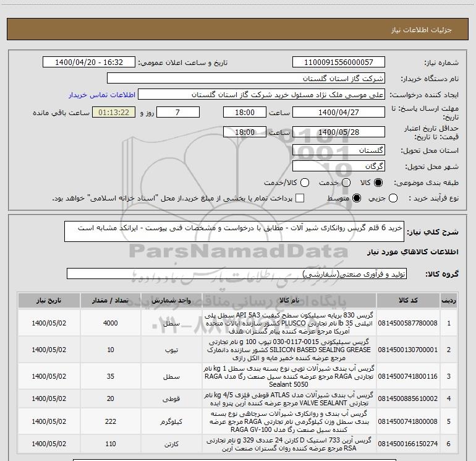Click the RAGA Sealant 5050 item name
Image resolution: width=476 pixels, height=461 pixels.
click(x=289, y=376)
